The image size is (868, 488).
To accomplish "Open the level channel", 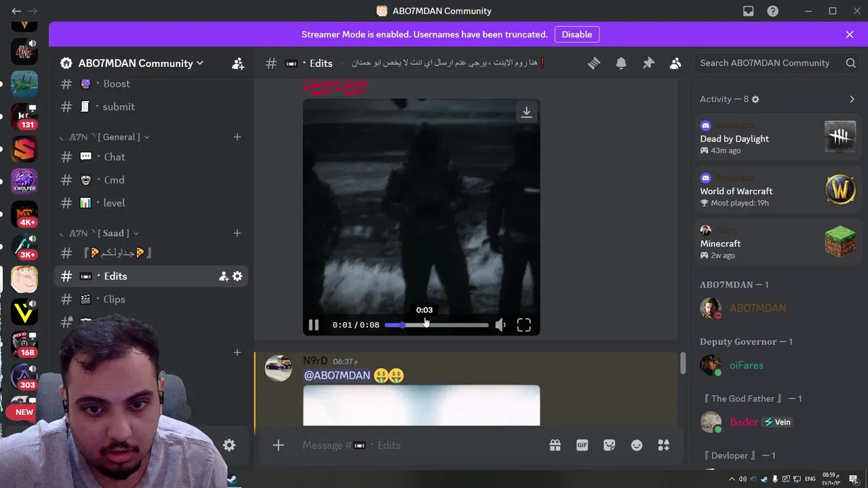I will click(151, 203).
